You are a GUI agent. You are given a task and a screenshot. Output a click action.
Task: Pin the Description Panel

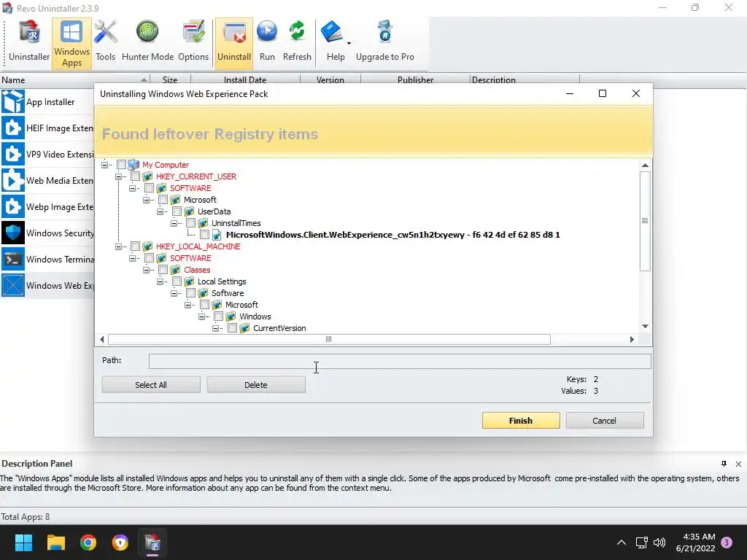tap(724, 463)
